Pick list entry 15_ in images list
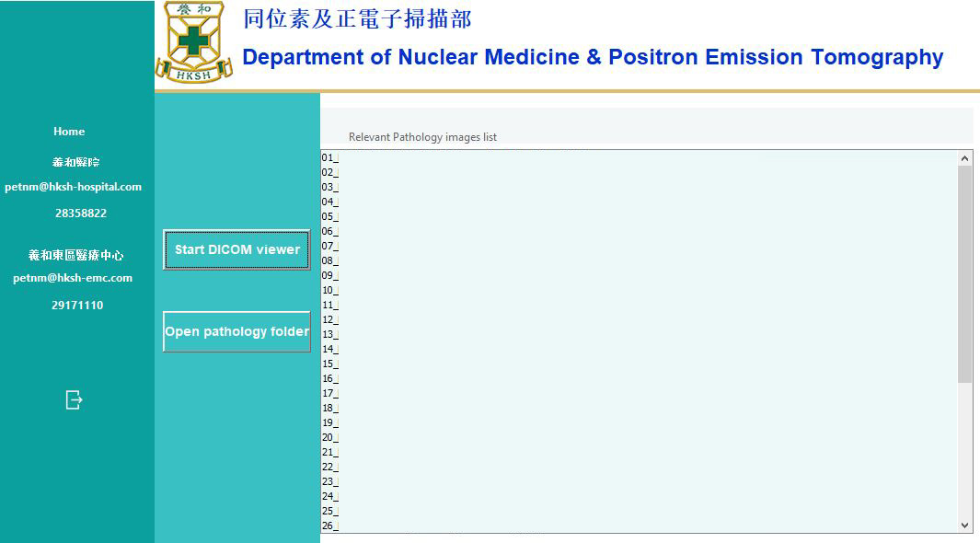 329,364
